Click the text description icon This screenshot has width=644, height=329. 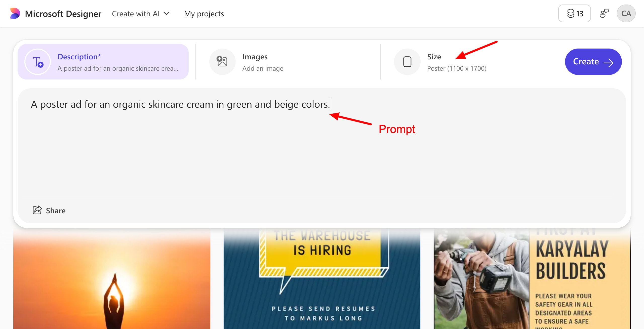pos(38,62)
